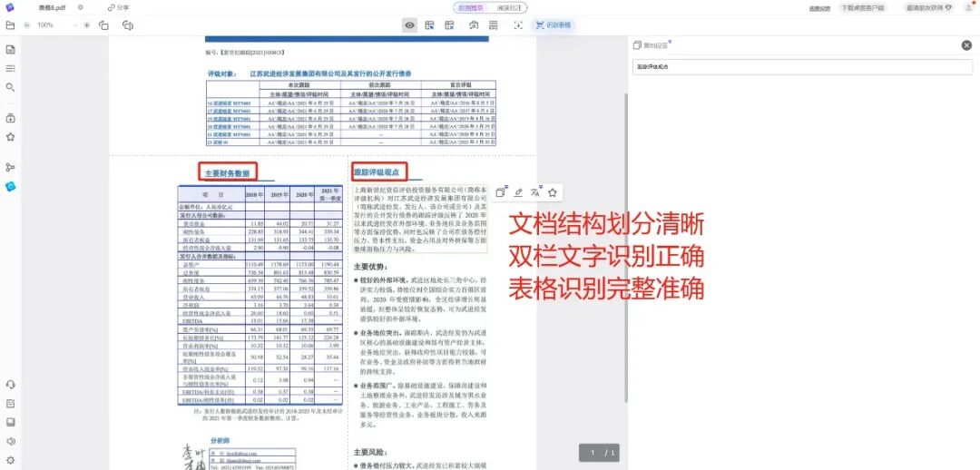Open the star favorites icon in left sidebar
This screenshot has height=470, width=980.
point(10,136)
